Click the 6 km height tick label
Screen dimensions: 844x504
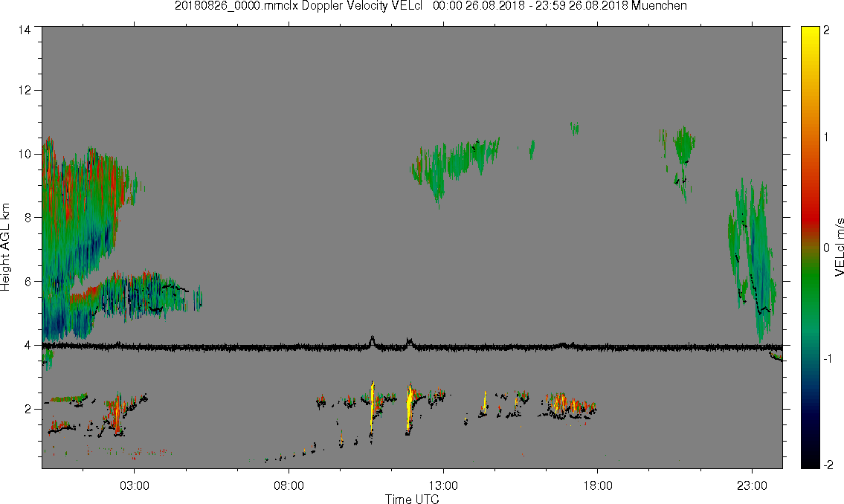[28, 281]
